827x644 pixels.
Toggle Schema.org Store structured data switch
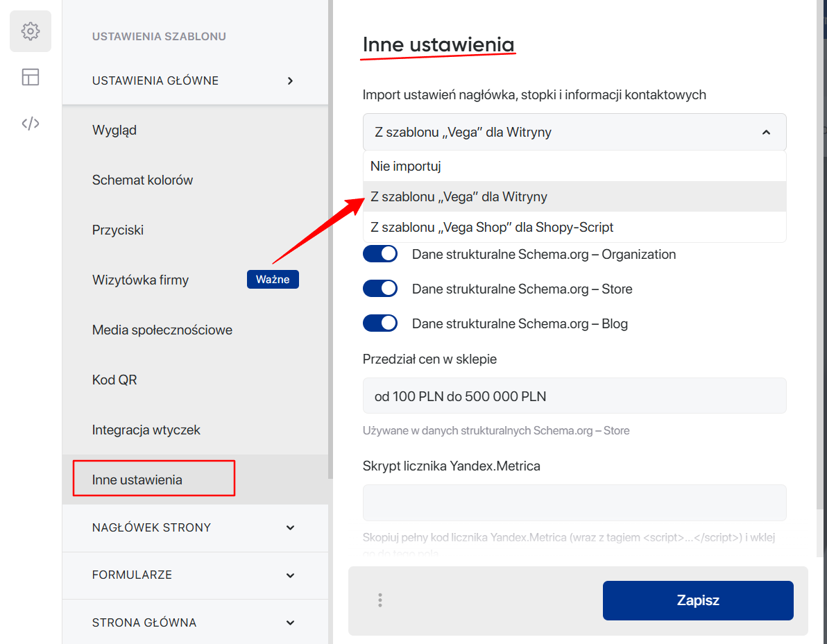(380, 289)
